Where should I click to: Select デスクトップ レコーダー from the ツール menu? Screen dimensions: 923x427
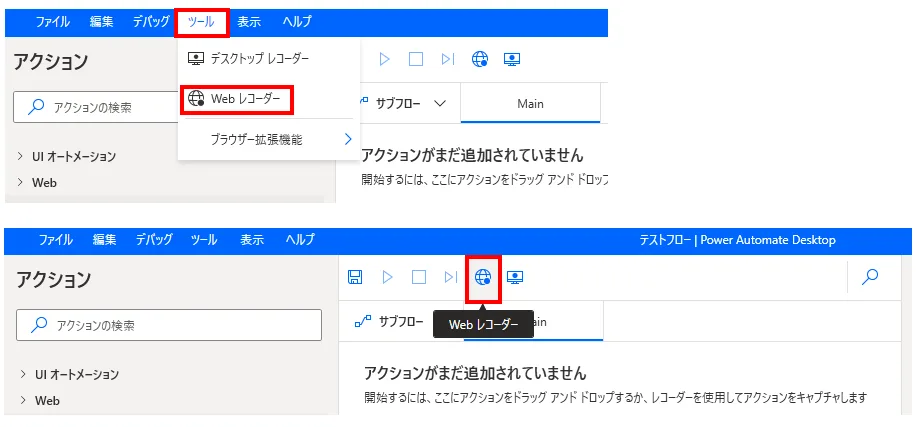click(x=259, y=59)
